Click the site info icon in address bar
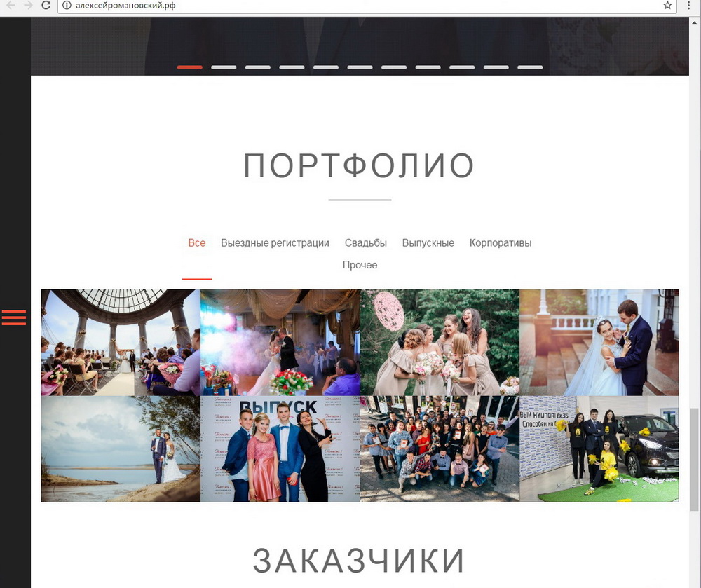 pyautogui.click(x=67, y=6)
